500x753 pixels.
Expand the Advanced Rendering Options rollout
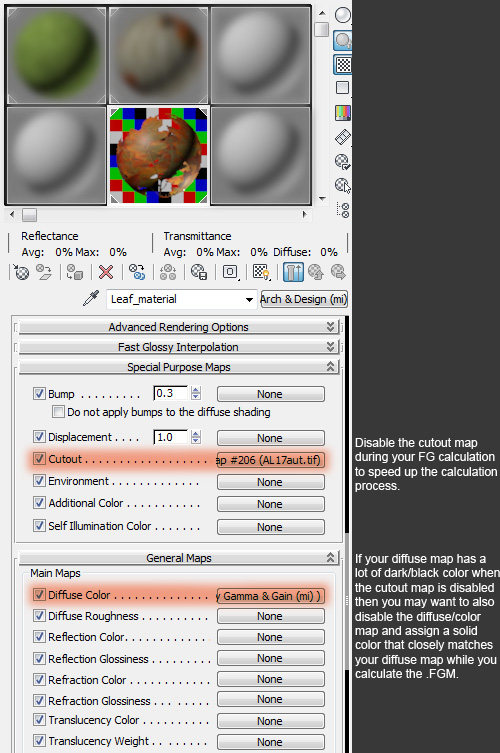click(179, 327)
